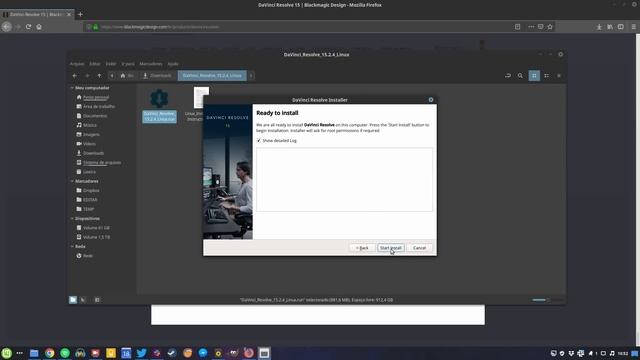Jump to home folder in path bar
Screen dimensions: 640x360
point(127,76)
